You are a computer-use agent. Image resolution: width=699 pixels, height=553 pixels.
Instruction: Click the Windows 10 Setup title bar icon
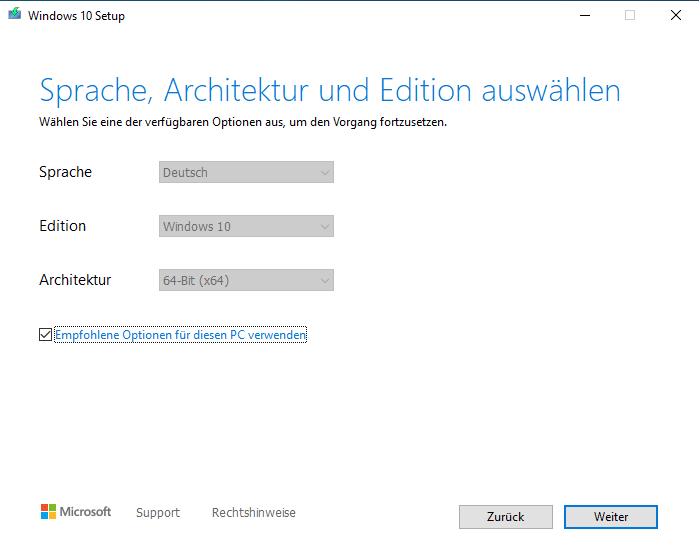(x=14, y=15)
